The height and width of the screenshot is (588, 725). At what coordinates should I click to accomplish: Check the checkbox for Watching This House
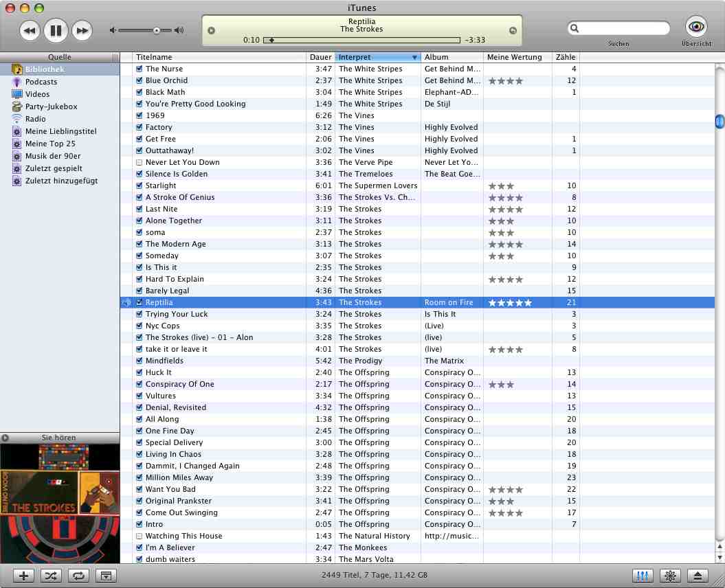coord(140,536)
